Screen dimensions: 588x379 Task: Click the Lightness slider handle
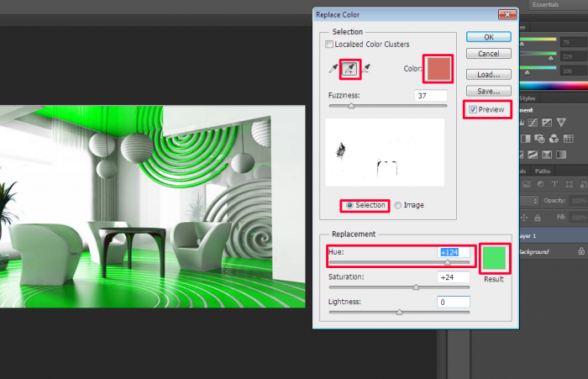pos(399,313)
